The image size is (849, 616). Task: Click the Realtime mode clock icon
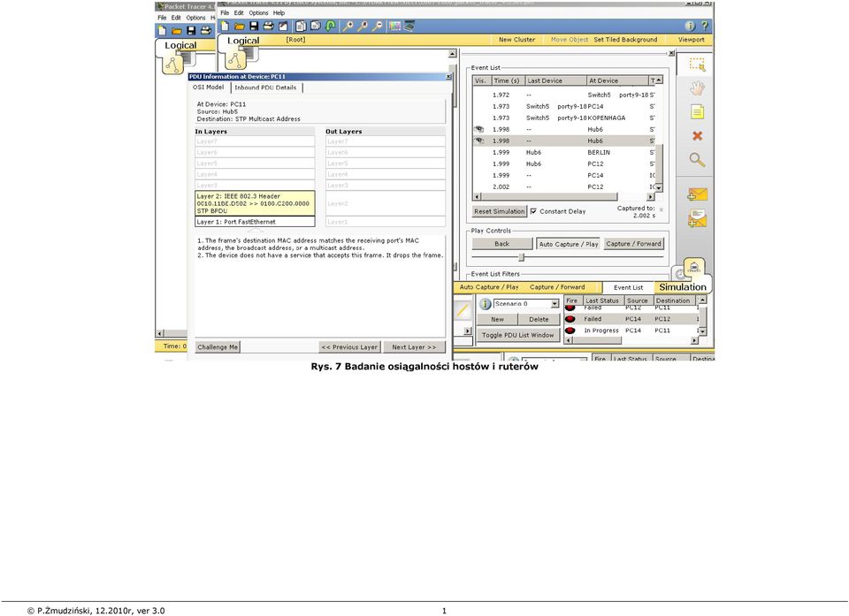(678, 274)
